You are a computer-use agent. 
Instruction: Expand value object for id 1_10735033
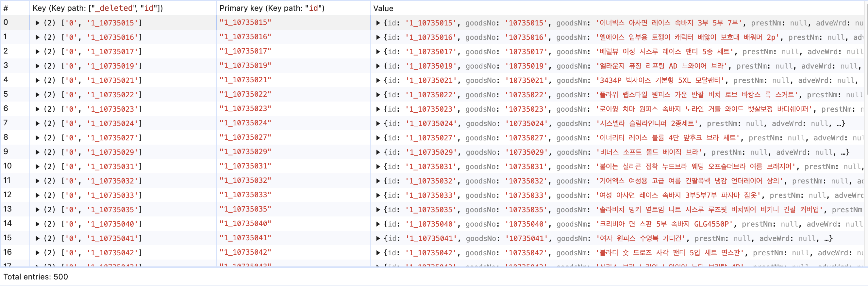coord(378,195)
